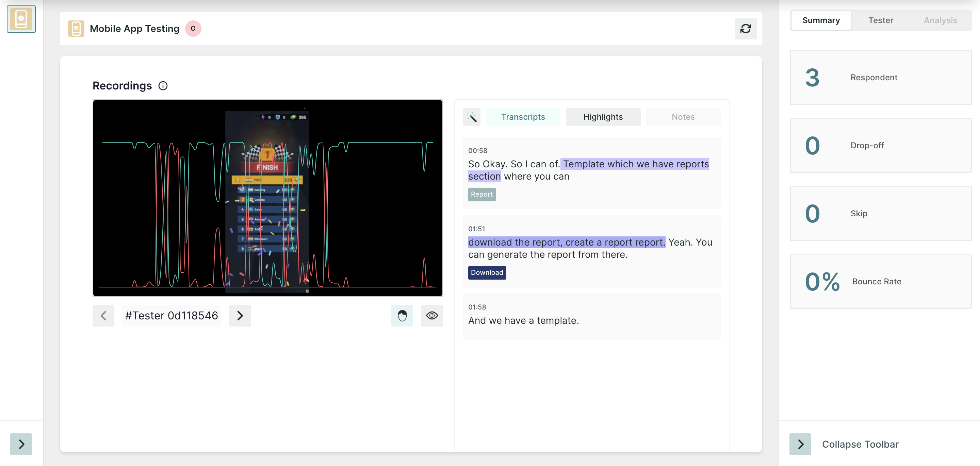Click transcript 'And we have a template.'
980x466 pixels.
pyautogui.click(x=523, y=321)
